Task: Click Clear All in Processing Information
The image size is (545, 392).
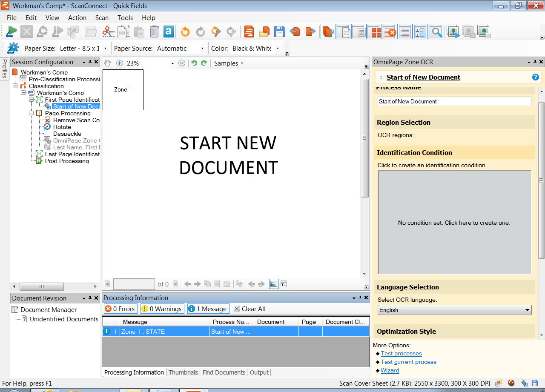Action: click(x=250, y=309)
